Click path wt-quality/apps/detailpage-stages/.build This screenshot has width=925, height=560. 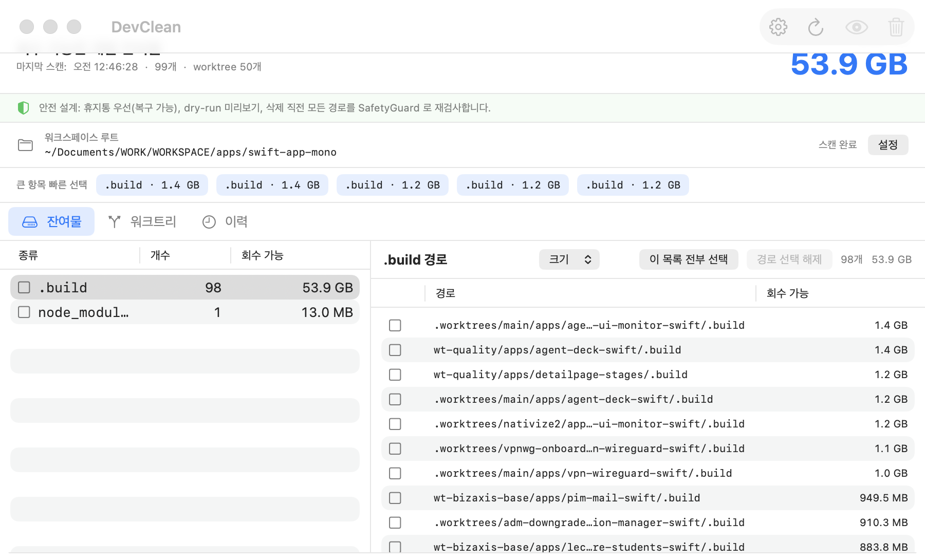click(x=560, y=375)
